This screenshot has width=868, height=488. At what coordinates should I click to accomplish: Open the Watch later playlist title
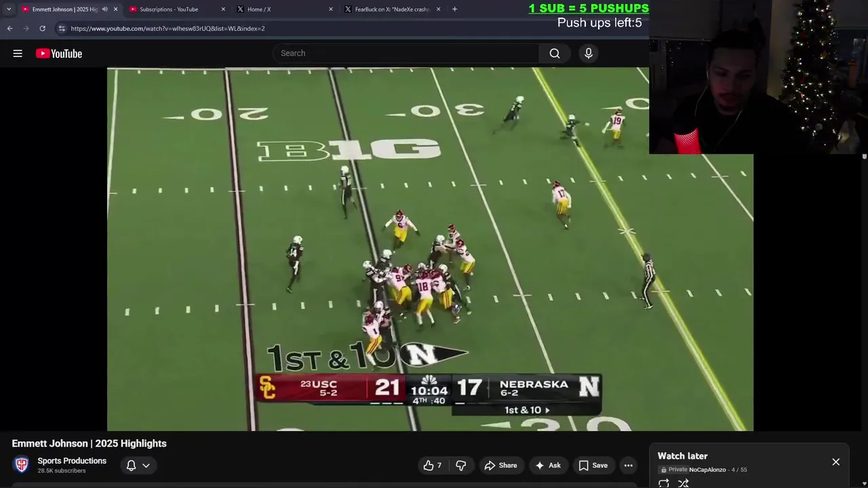pos(682,456)
